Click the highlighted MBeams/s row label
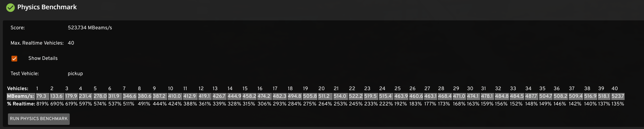Image resolution: width=644 pixels, height=129 pixels. (20, 96)
